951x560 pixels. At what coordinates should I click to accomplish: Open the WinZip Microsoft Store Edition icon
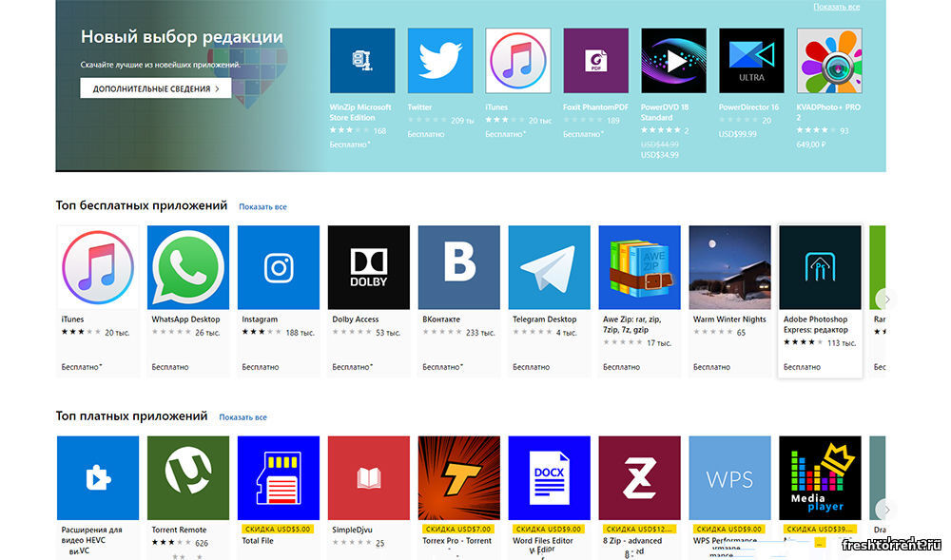click(x=362, y=61)
